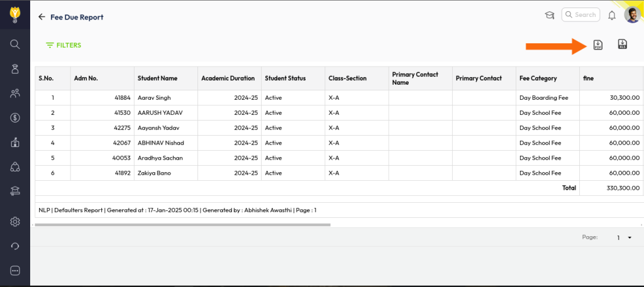
Task: Click the lightbulb app logo
Action: tap(15, 13)
